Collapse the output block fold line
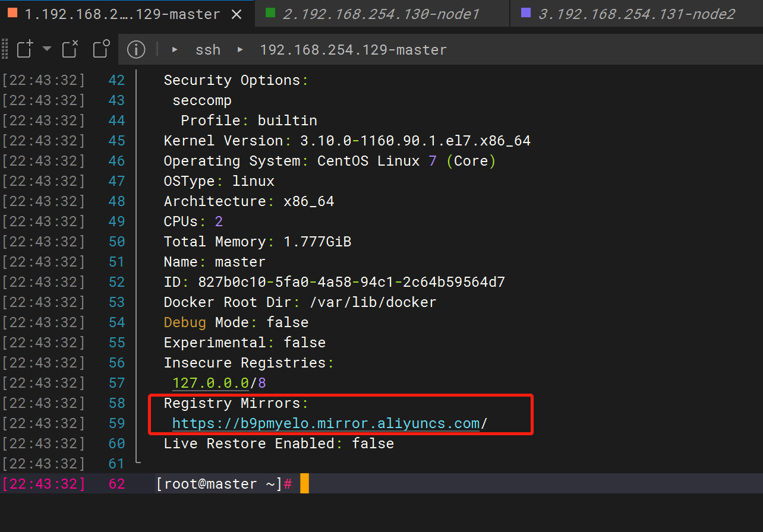Screen dimensions: 763x532 point(138,266)
